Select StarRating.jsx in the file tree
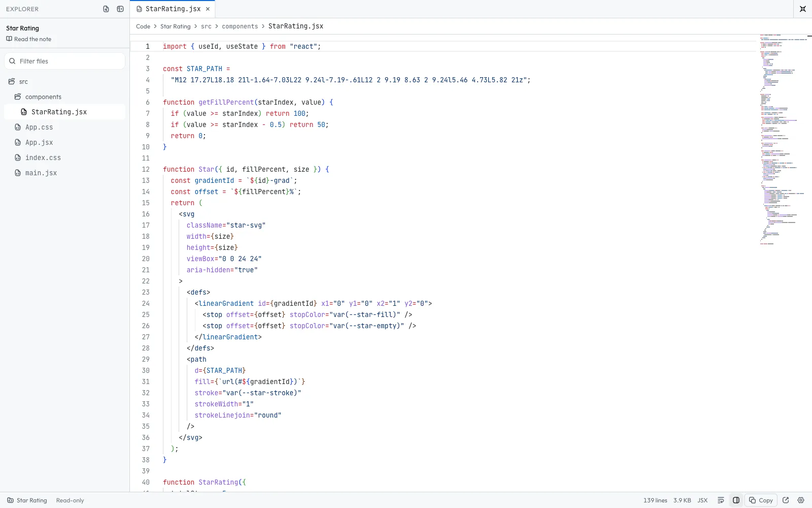 [x=64, y=112]
